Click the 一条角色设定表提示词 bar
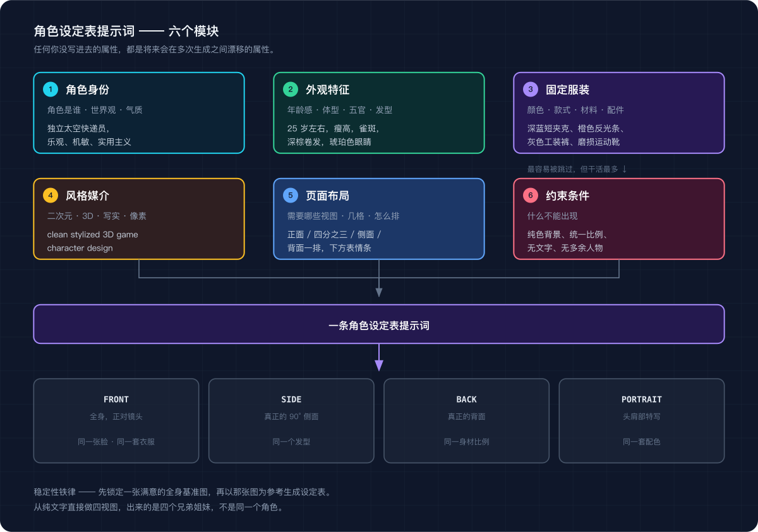 (x=379, y=324)
